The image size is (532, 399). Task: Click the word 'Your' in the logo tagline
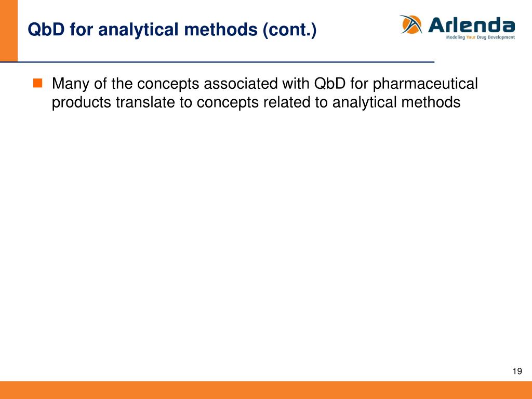point(471,37)
